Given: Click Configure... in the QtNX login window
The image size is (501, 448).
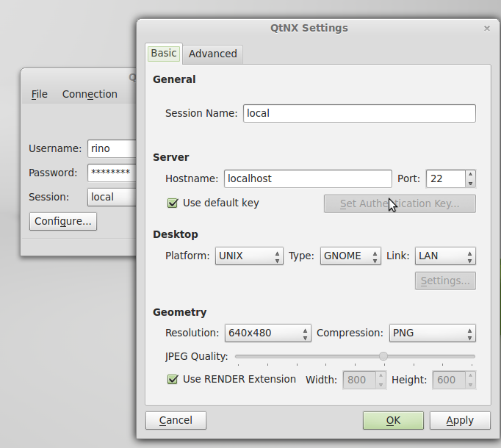Looking at the screenshot, I should [x=63, y=221].
